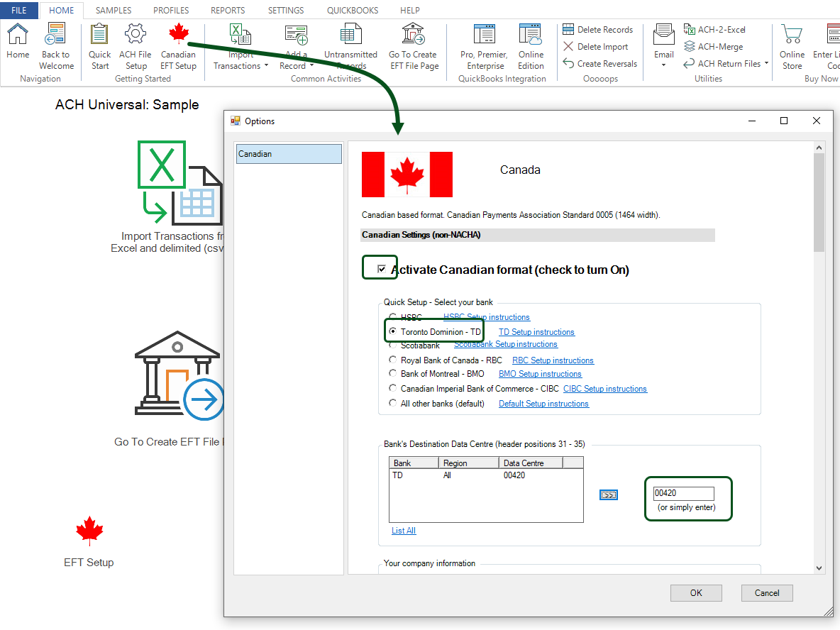
Task: Toggle the Activate Canadian format checkbox
Action: [x=380, y=268]
